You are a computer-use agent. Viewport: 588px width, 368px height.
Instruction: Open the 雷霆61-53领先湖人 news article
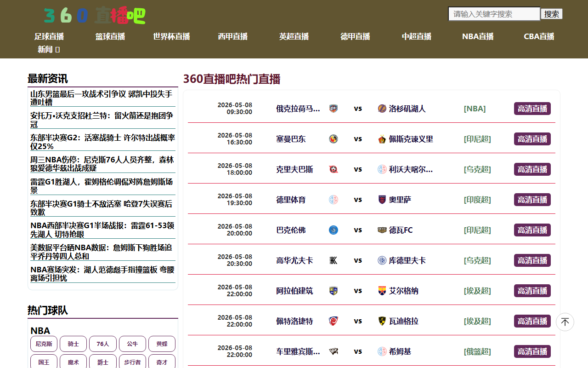pos(103,230)
